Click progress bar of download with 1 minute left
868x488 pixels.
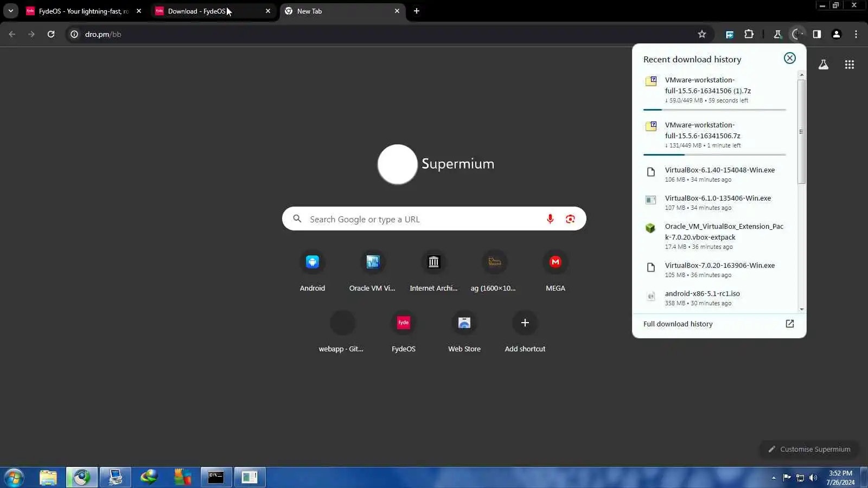tap(714, 155)
